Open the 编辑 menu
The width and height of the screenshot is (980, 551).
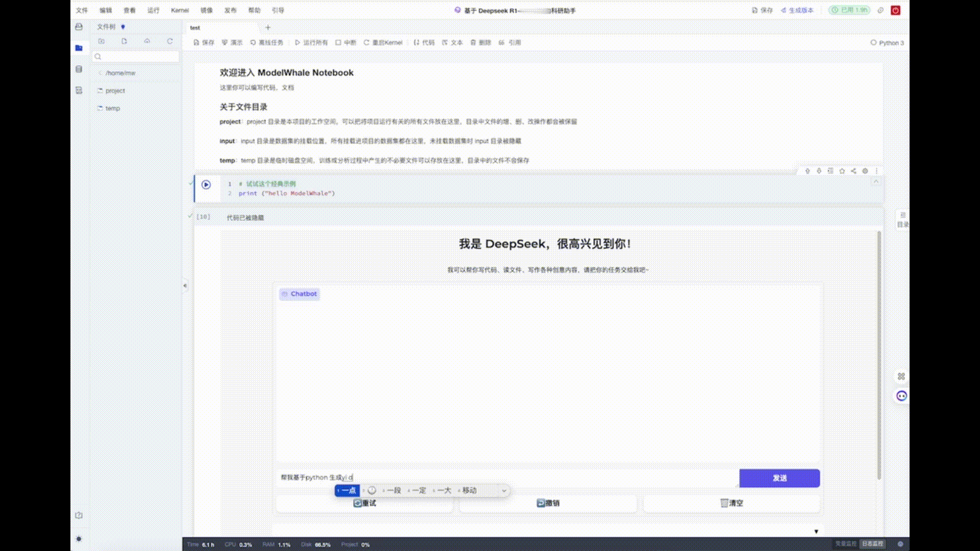pos(106,10)
